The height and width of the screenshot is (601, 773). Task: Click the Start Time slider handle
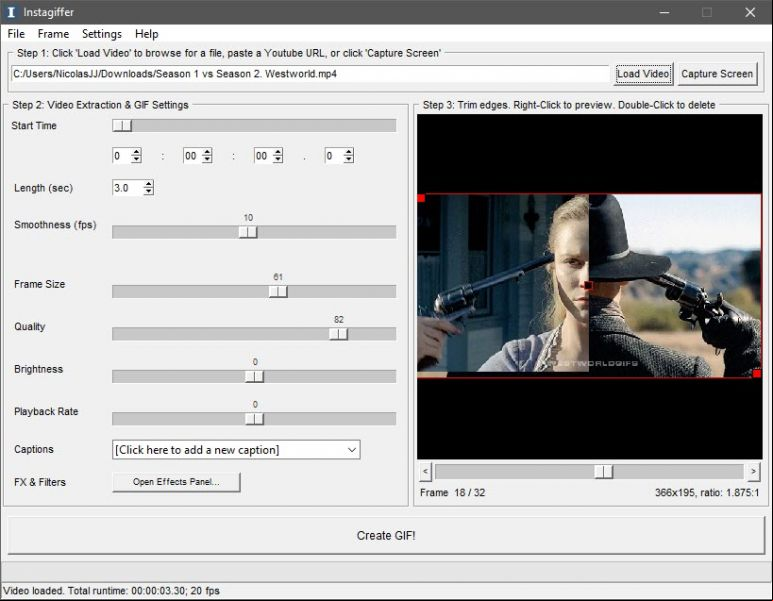pyautogui.click(x=122, y=126)
